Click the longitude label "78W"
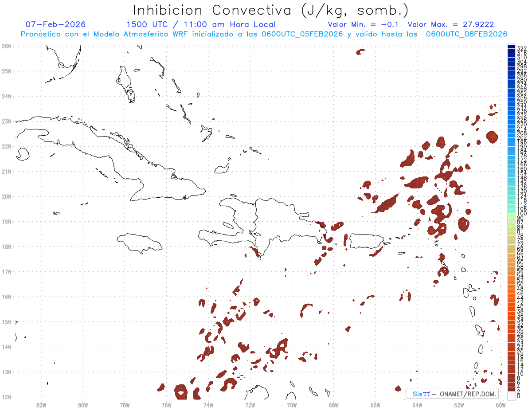This screenshot has width=532, height=411. 125,405
